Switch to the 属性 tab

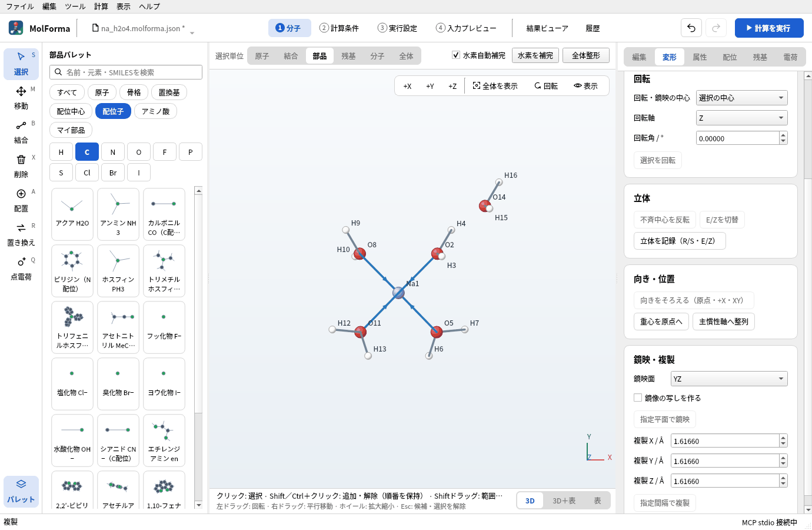coord(700,57)
